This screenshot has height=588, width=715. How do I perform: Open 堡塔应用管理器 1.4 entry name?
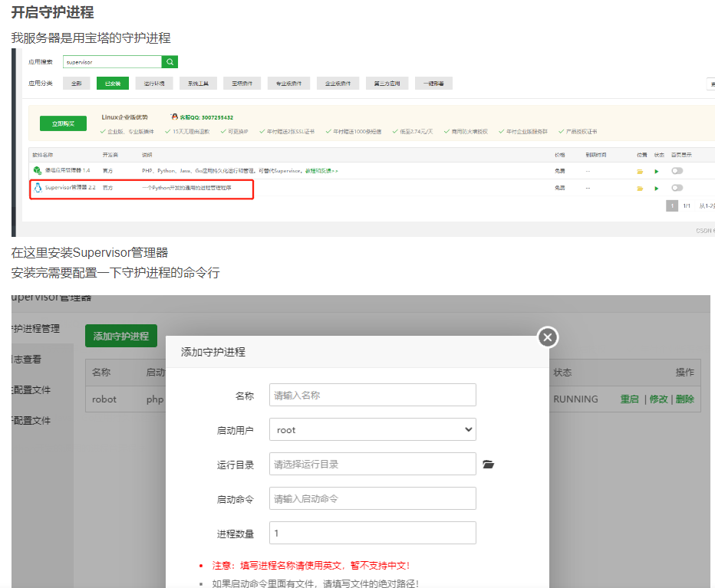pyautogui.click(x=68, y=170)
